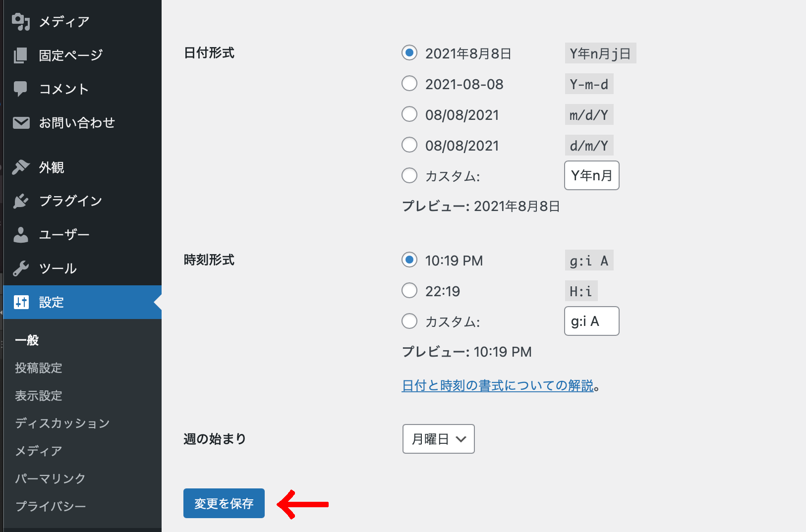The image size is (806, 532).
Task: Open the メディア top-level menu label
Action: point(64,22)
